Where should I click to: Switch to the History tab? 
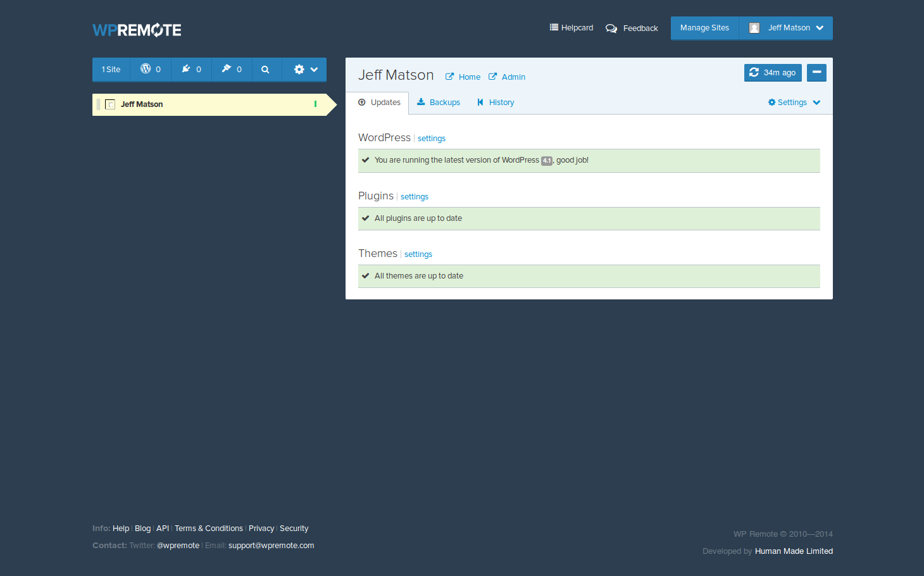pyautogui.click(x=496, y=103)
